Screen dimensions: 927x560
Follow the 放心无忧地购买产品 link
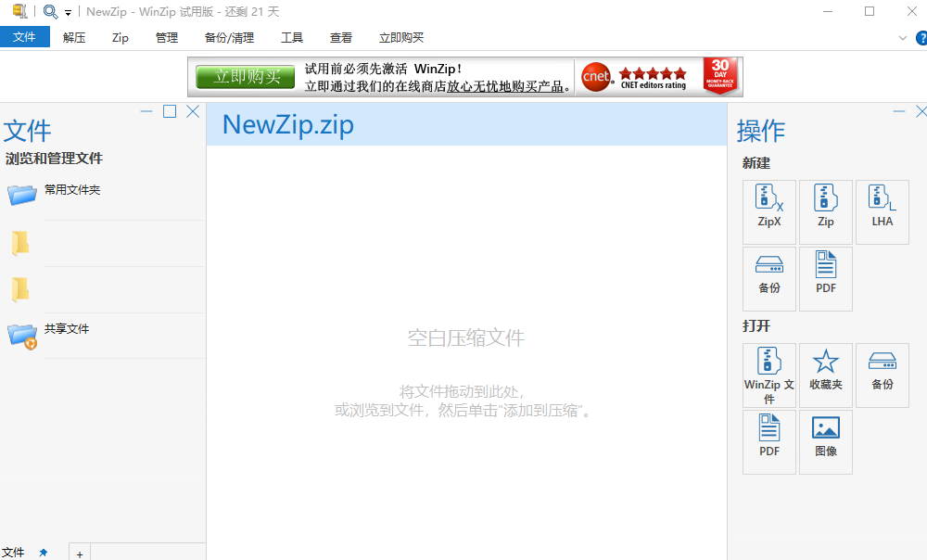pos(505,86)
